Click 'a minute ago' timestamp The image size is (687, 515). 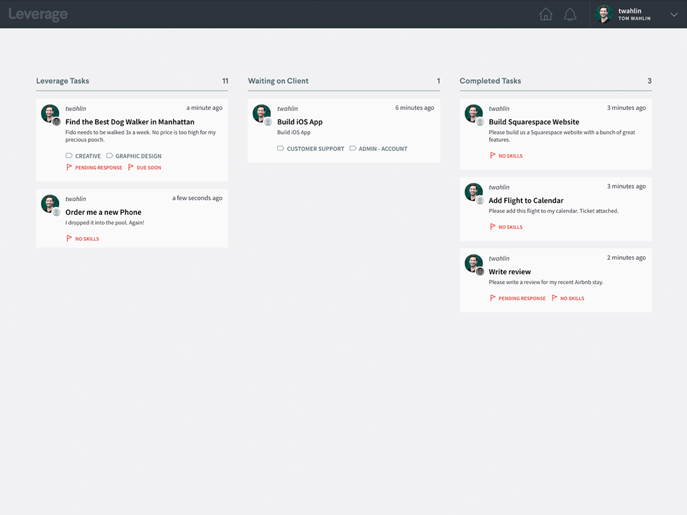(x=204, y=108)
